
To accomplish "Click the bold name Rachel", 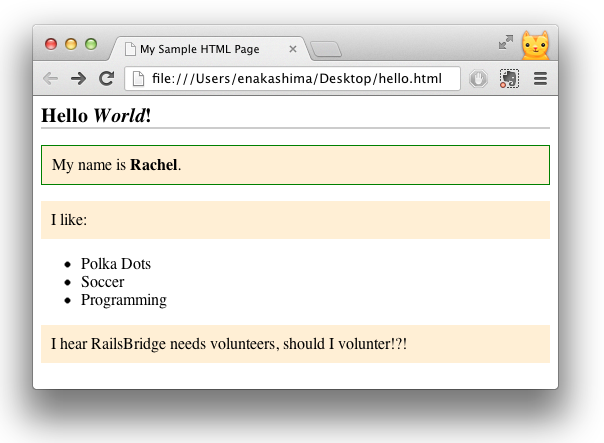I will coord(154,165).
